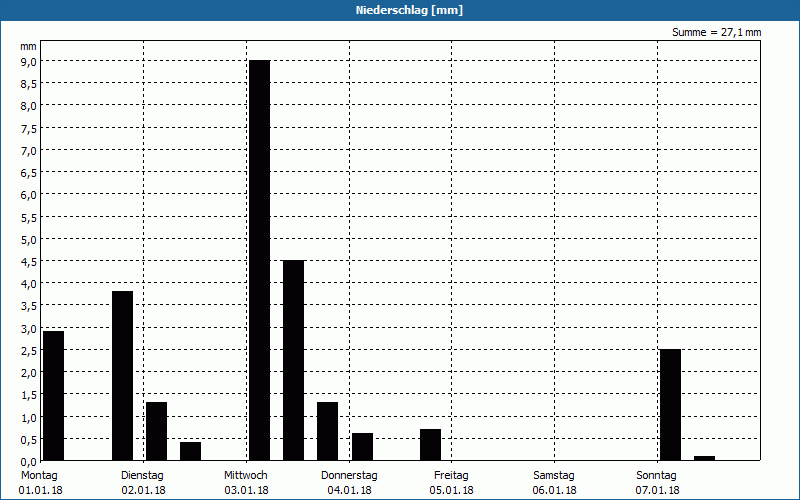
Task: Click the 0,7 mm bar before Freitag
Action: coord(431,445)
